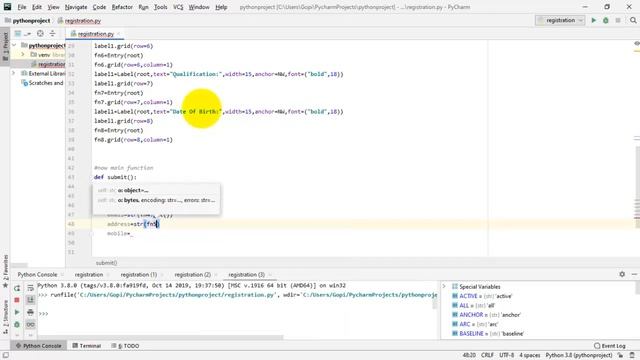Open the TODO tool window button
The image size is (640, 360).
pyautogui.click(x=125, y=346)
